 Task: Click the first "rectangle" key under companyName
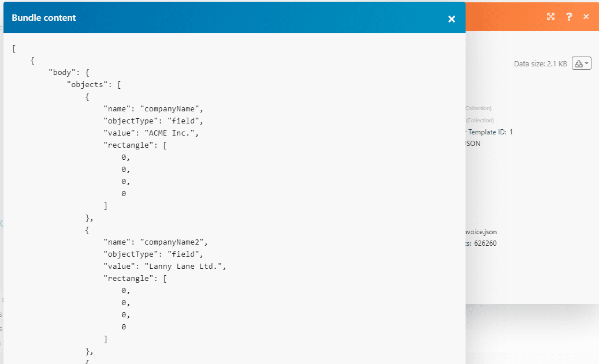pyautogui.click(x=127, y=145)
